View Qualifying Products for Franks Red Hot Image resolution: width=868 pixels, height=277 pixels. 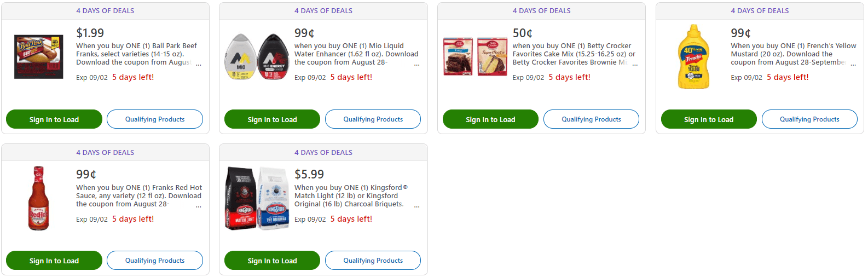click(155, 261)
